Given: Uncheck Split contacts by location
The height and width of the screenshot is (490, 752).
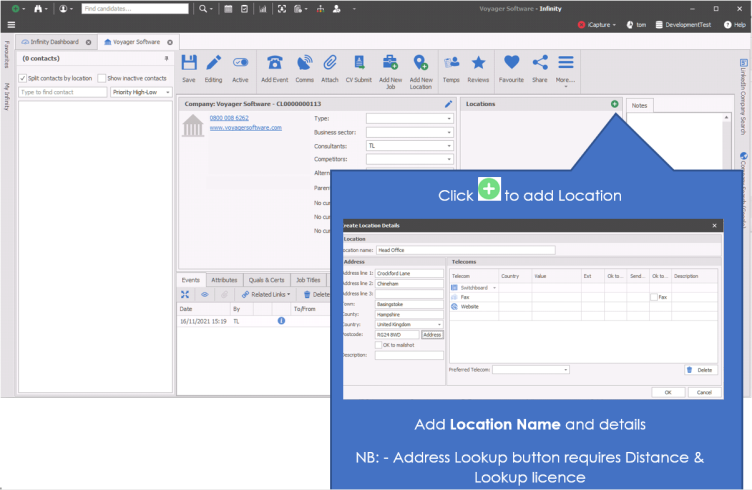Looking at the screenshot, I should 23,78.
